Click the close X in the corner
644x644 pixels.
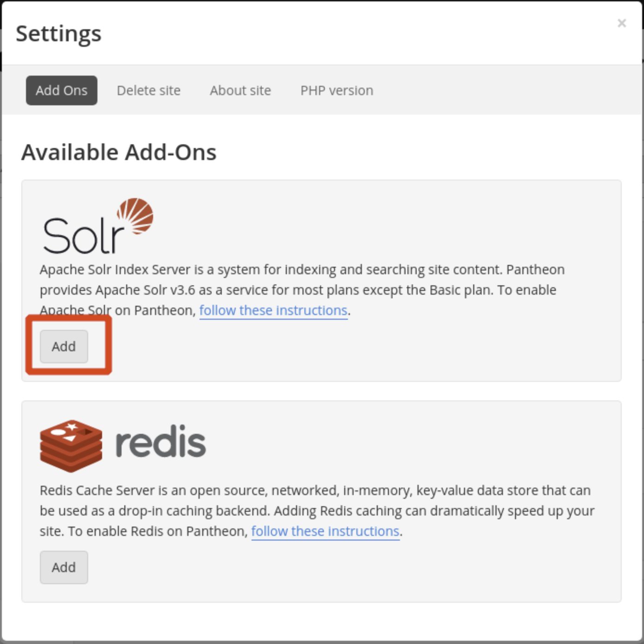pos(622,23)
